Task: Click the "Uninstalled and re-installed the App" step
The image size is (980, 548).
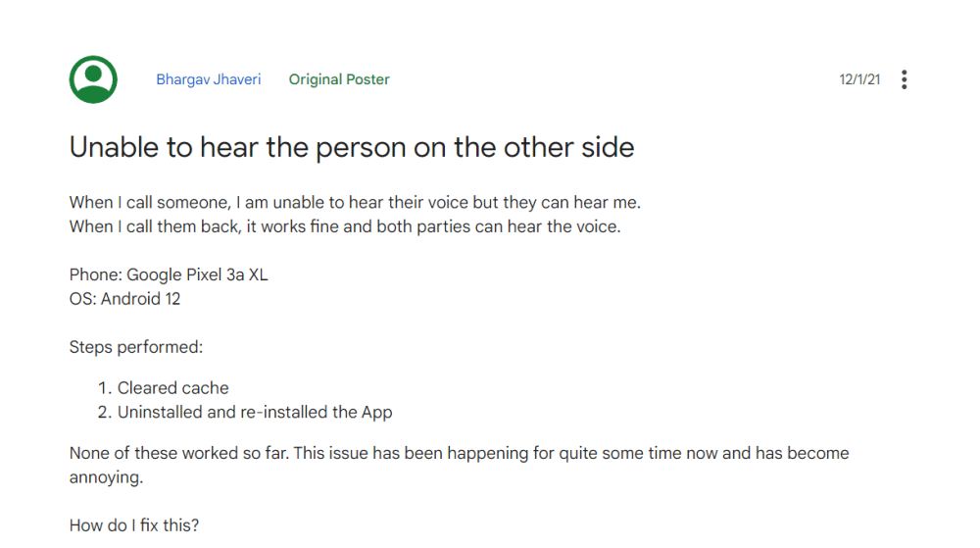Action: (255, 412)
